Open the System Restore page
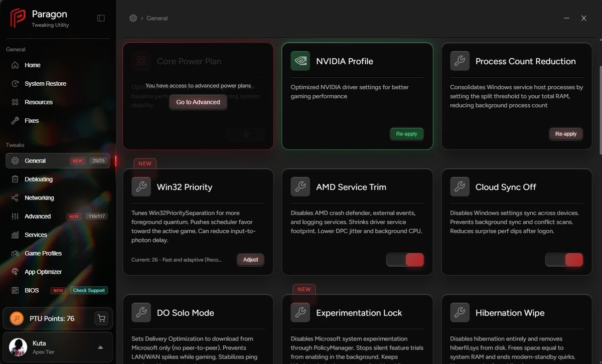 pos(58,84)
